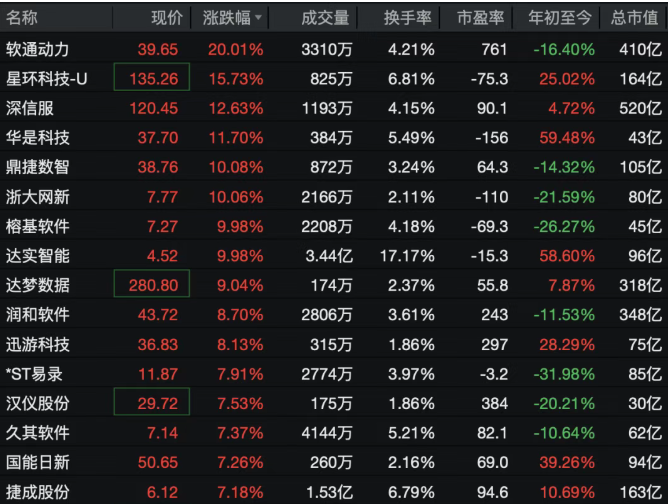This screenshot has width=668, height=504.
Task: Select the 迅游科技 stock name
Action: tap(37, 344)
